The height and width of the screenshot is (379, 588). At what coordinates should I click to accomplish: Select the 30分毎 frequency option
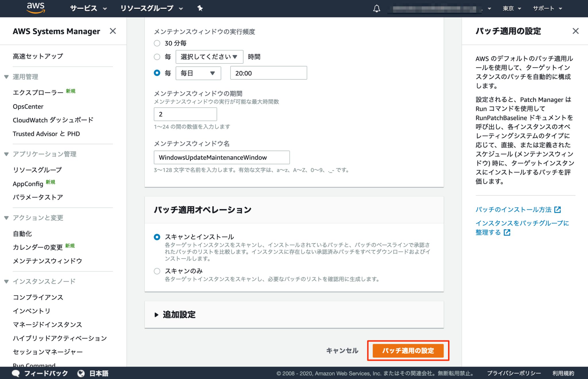tap(157, 43)
